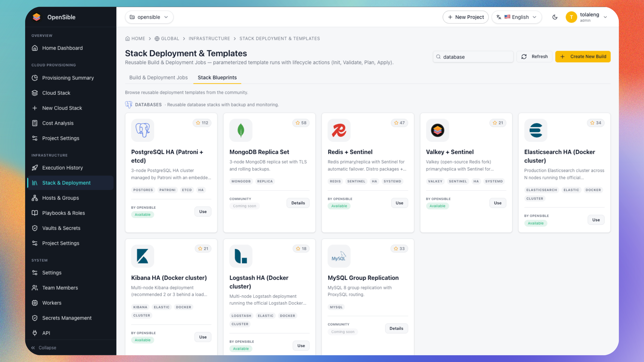Viewport: 644px width, 362px height.
Task: Click Create New Build button
Action: coord(583,57)
